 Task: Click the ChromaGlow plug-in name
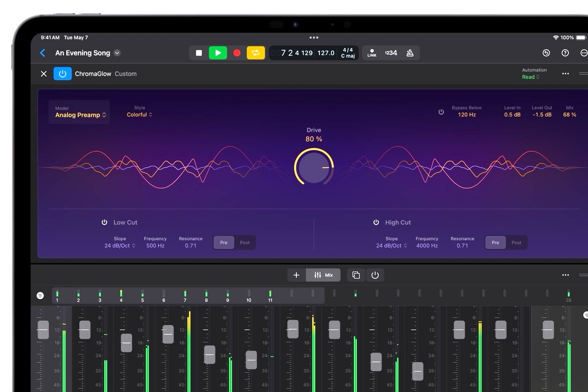(x=93, y=74)
